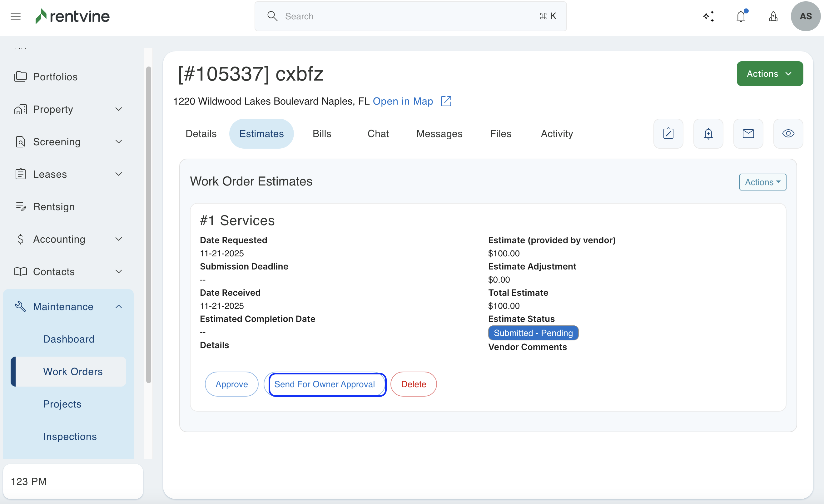The image size is (824, 504).
Task: Toggle the eye watch icon
Action: [788, 134]
